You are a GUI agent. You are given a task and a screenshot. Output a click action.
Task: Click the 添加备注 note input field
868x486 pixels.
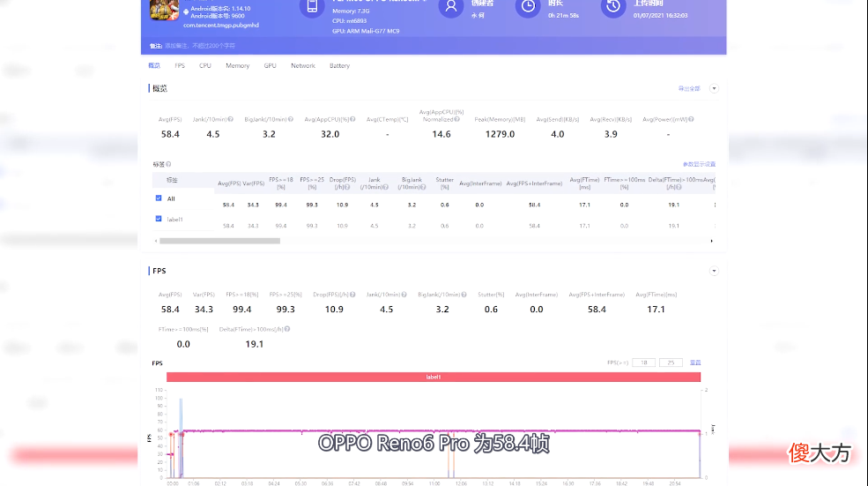coord(200,46)
